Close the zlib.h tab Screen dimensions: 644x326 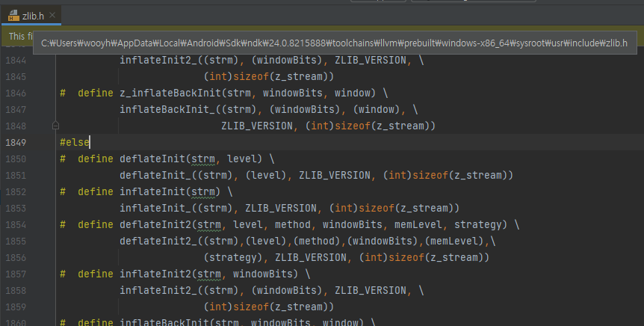tap(52, 15)
